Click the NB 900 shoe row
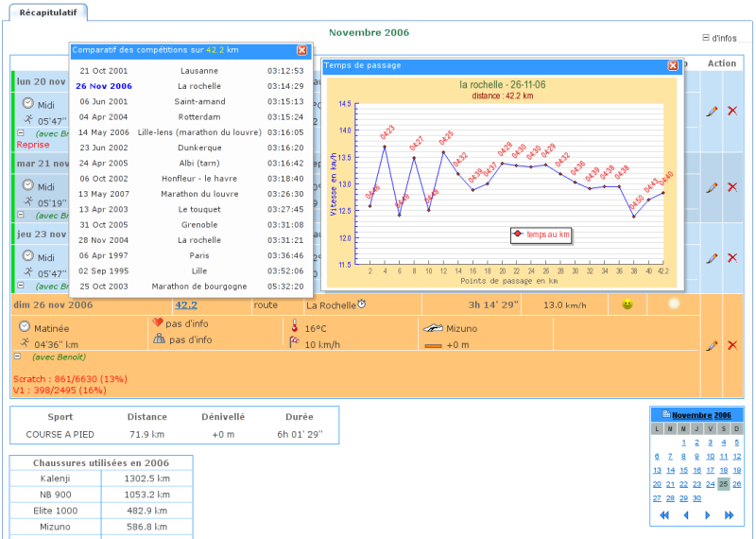 pyautogui.click(x=101, y=495)
